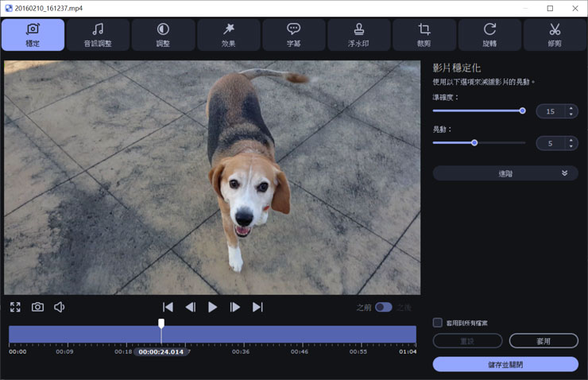Step forward one frame
The height and width of the screenshot is (380, 588).
(234, 307)
